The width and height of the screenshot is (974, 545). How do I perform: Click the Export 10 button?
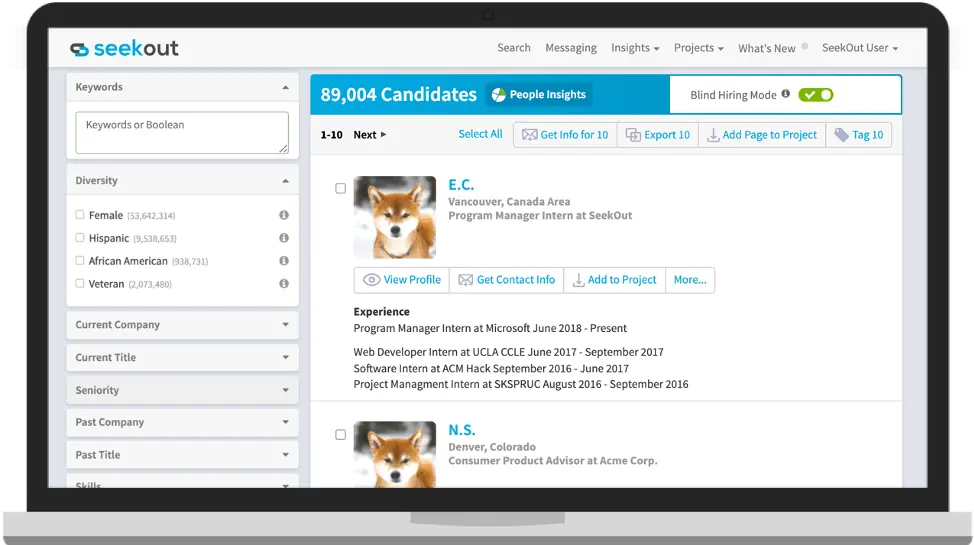pyautogui.click(x=658, y=135)
